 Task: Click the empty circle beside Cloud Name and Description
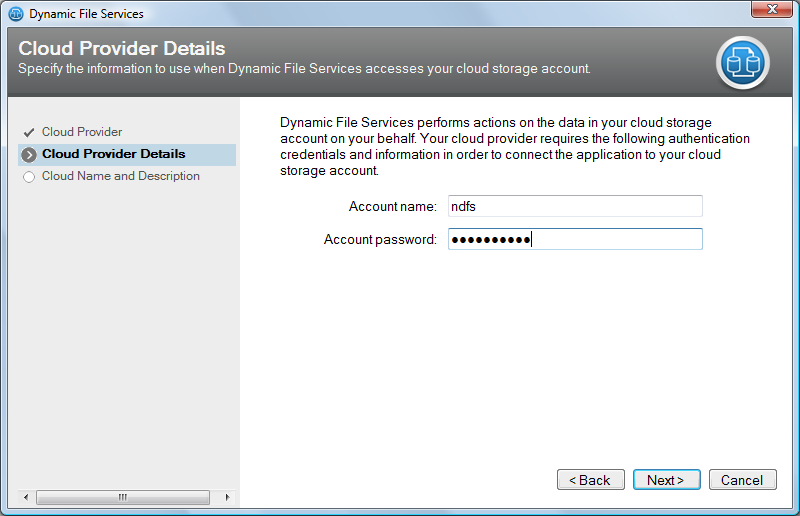click(x=29, y=177)
